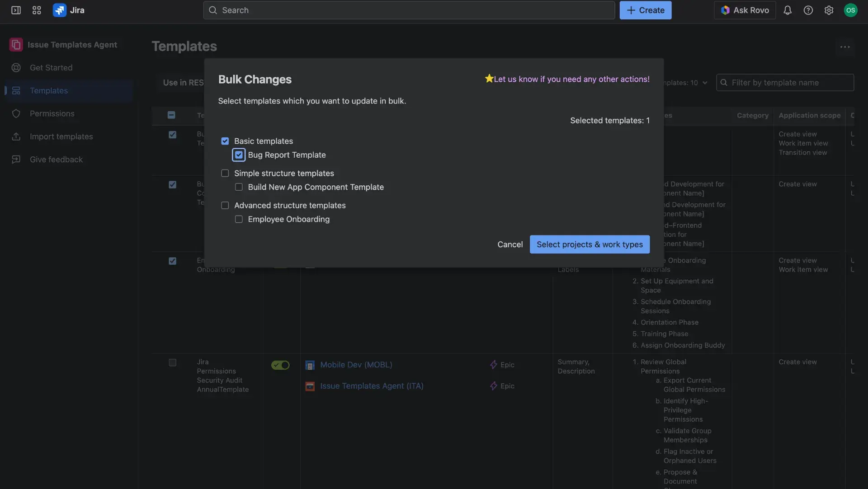This screenshot has width=868, height=489.
Task: Select Permissions in the sidebar
Action: click(52, 113)
